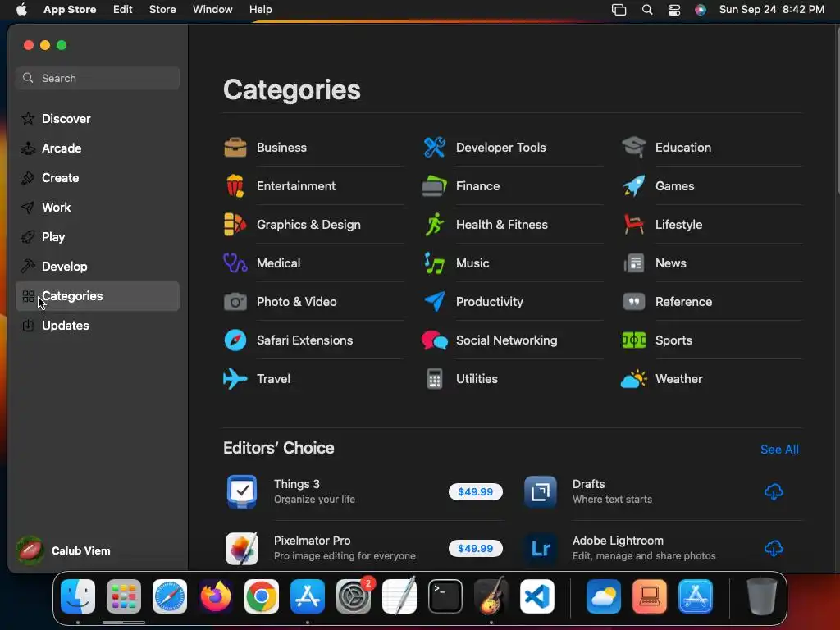
Task: Click the Health & Fitness runner icon
Action: coord(435,225)
